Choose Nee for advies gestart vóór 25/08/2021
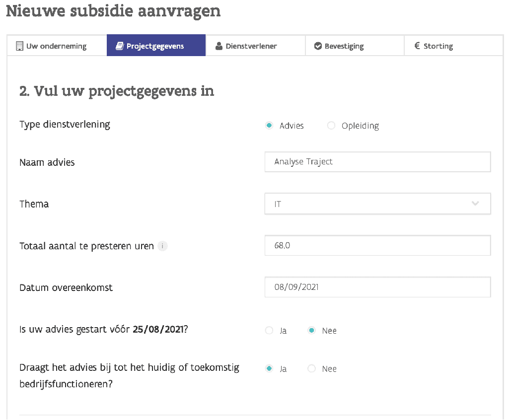 pyautogui.click(x=312, y=331)
